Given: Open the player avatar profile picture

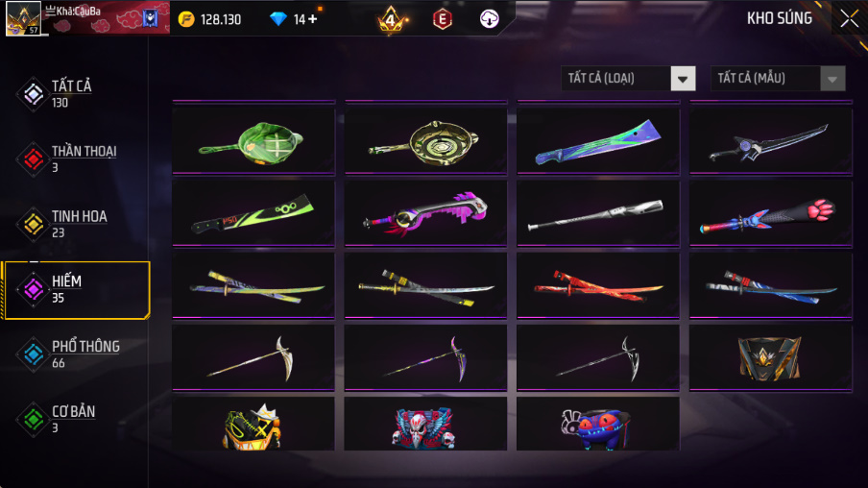Looking at the screenshot, I should [x=23, y=18].
